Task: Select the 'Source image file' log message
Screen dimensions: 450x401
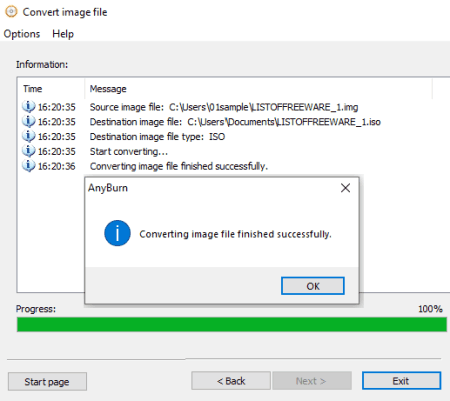Action: 224,107
